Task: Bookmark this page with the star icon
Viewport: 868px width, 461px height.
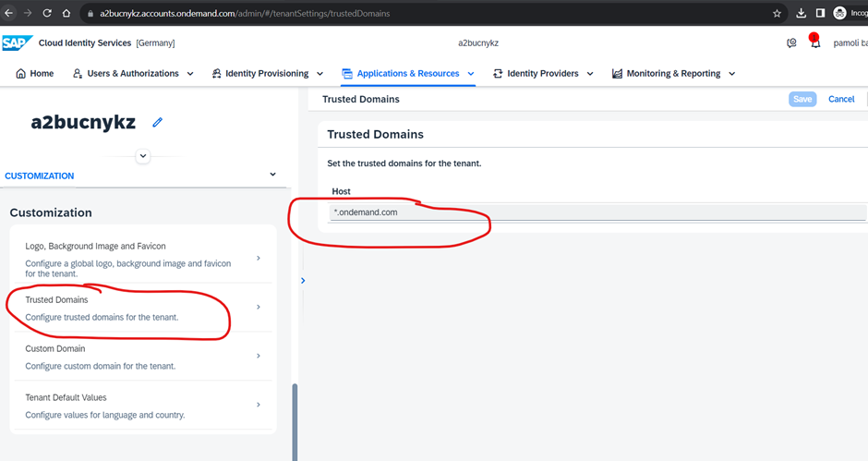Action: click(x=777, y=13)
